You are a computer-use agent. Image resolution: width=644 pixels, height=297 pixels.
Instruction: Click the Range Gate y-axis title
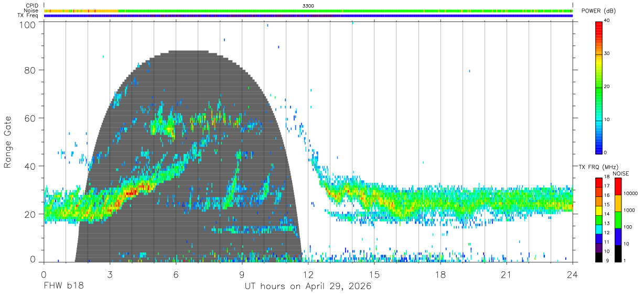click(x=8, y=142)
